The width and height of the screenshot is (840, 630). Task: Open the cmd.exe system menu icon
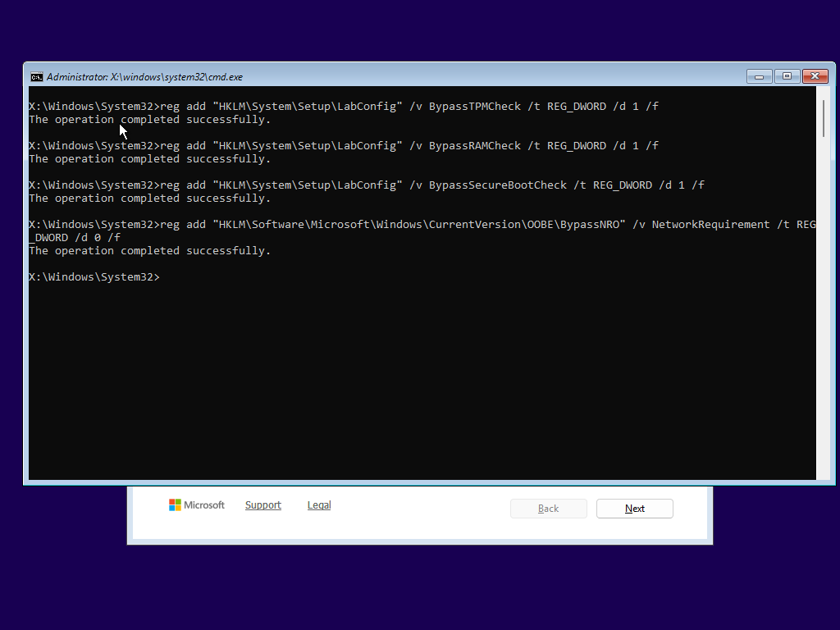pos(37,76)
